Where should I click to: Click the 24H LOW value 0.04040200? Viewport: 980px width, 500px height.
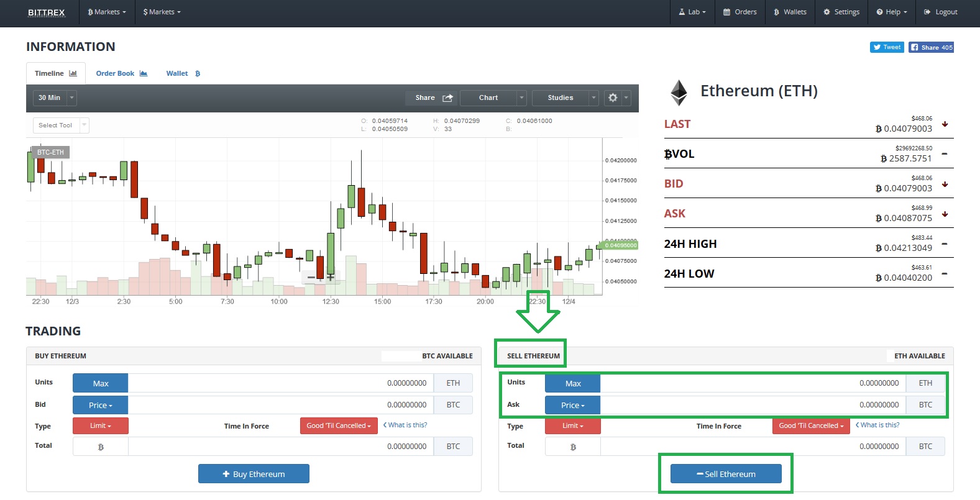point(904,278)
